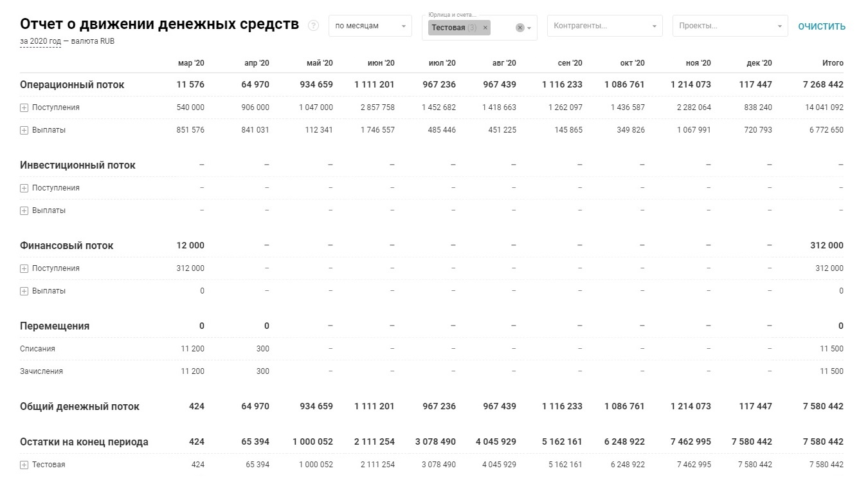This screenshot has height=502, width=868.
Task: Expand Поступления under Финансовый поток
Action: [24, 268]
